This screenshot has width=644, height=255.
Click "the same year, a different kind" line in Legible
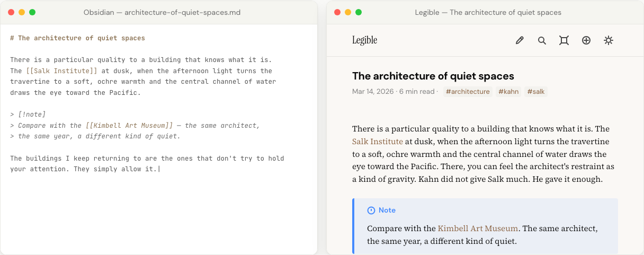442,241
